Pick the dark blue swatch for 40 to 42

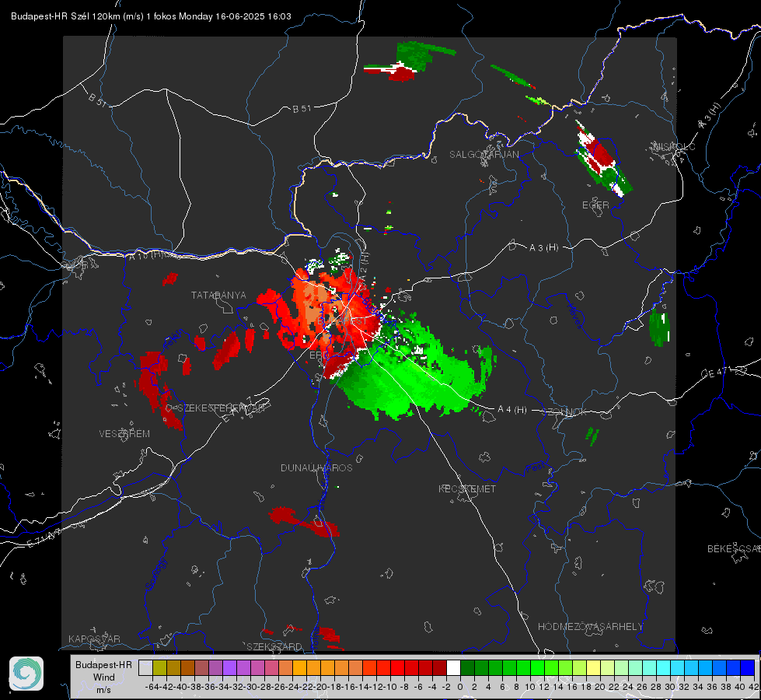coord(748,667)
